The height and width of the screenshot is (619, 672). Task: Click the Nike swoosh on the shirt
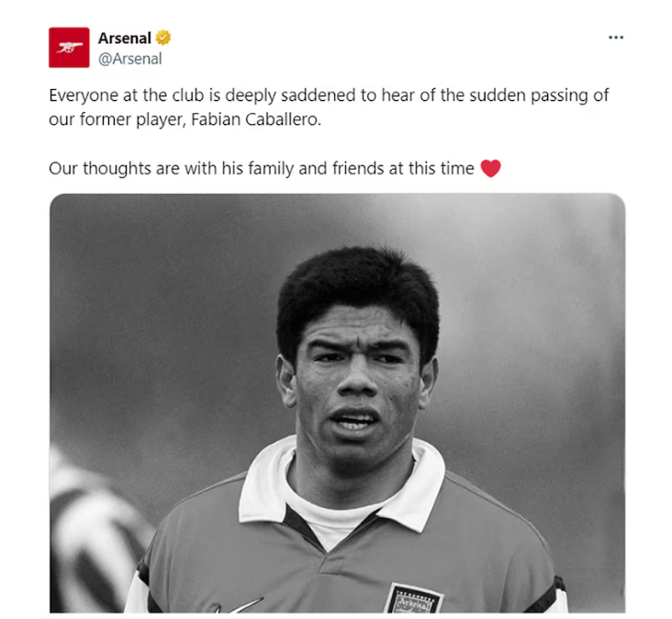pyautogui.click(x=239, y=606)
